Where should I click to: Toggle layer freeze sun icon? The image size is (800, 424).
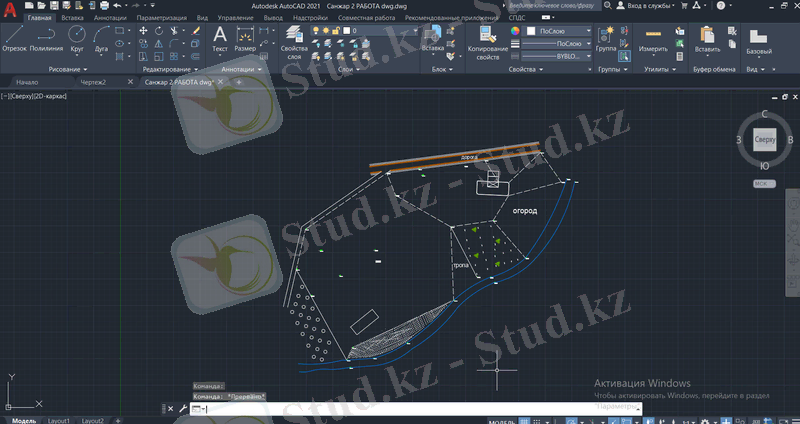[326, 31]
